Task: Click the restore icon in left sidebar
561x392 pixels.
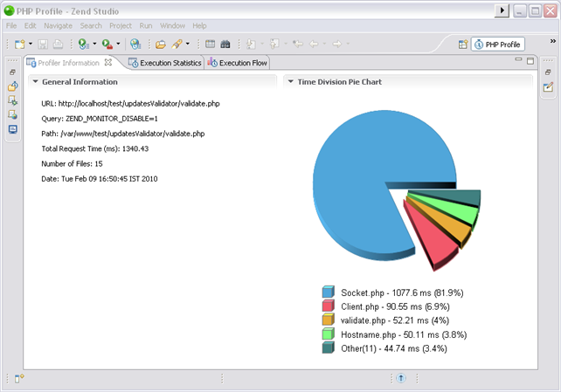Action: pyautogui.click(x=12, y=72)
